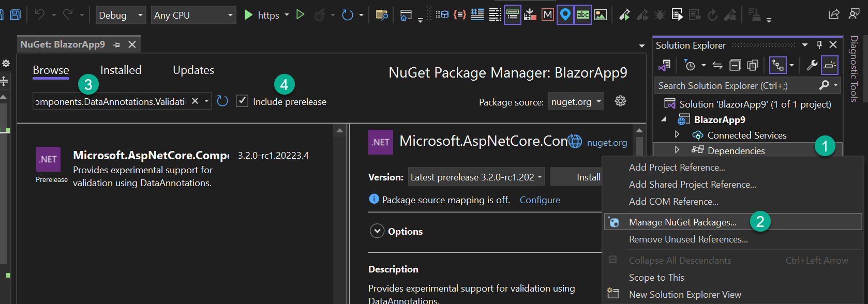The width and height of the screenshot is (868, 304).
Task: Open the Any CPU platform dropdown
Action: tap(193, 15)
